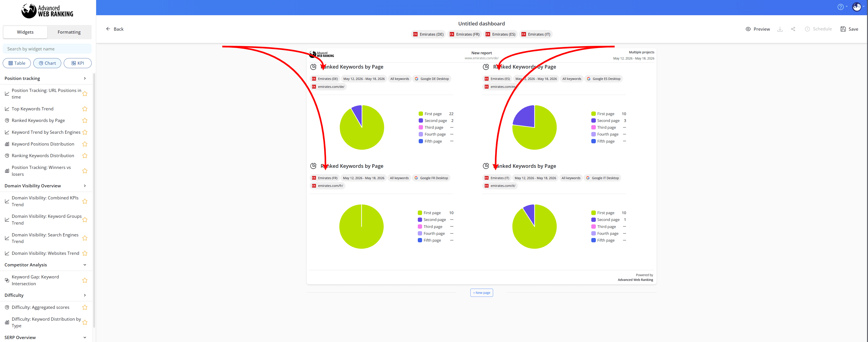This screenshot has width=868, height=342.
Task: Expand the Domain Visibility Overview section
Action: [85, 186]
